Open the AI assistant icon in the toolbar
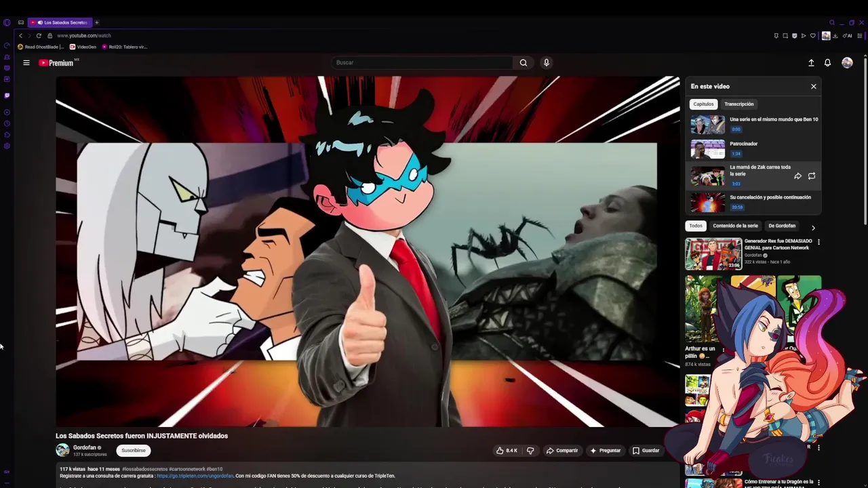Screen dimensions: 868x488 point(847,36)
